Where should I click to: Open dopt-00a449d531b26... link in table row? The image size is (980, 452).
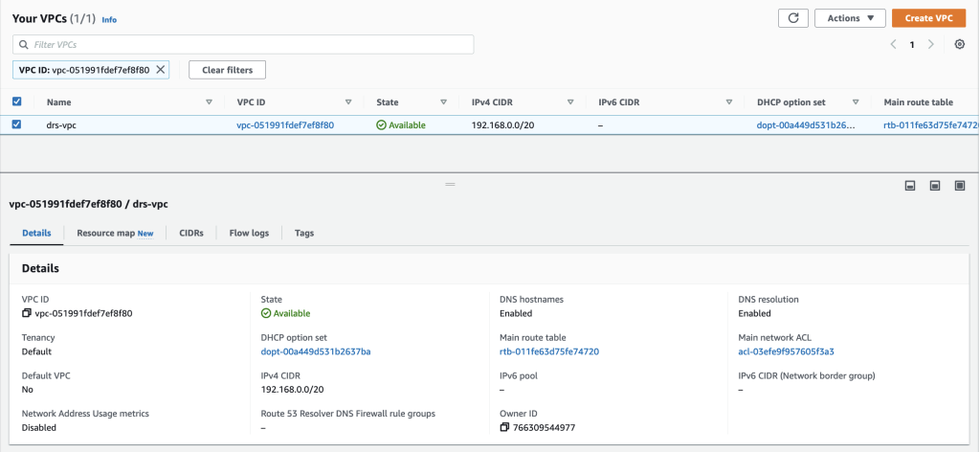pyautogui.click(x=806, y=125)
